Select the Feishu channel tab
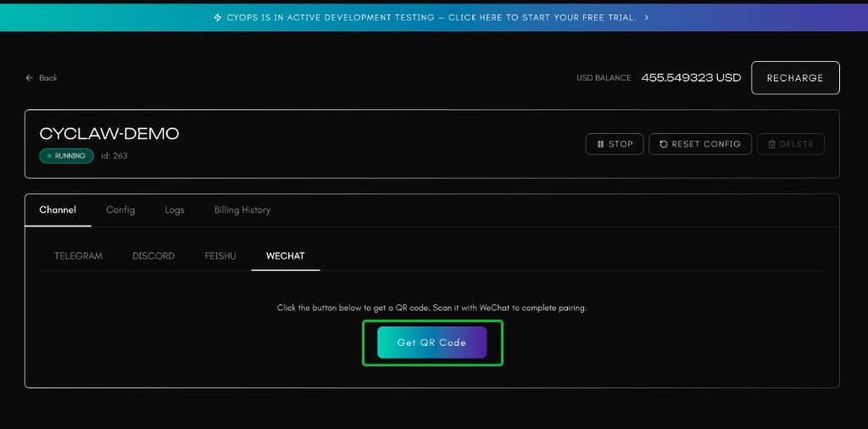Viewport: 868px width, 429px height. 220,256
